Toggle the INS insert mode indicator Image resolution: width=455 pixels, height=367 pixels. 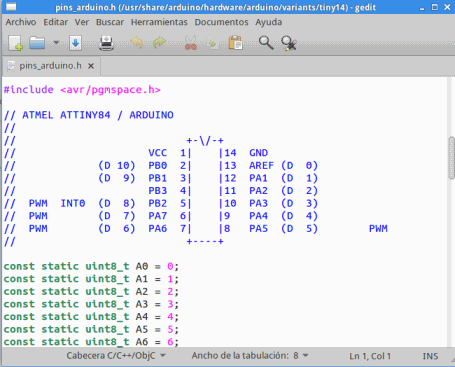(430, 356)
